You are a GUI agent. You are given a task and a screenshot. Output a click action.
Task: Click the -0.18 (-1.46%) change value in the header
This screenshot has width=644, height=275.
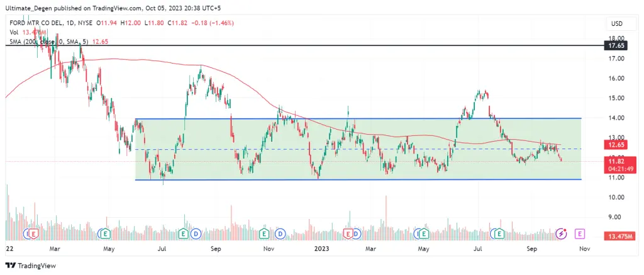tap(213, 23)
